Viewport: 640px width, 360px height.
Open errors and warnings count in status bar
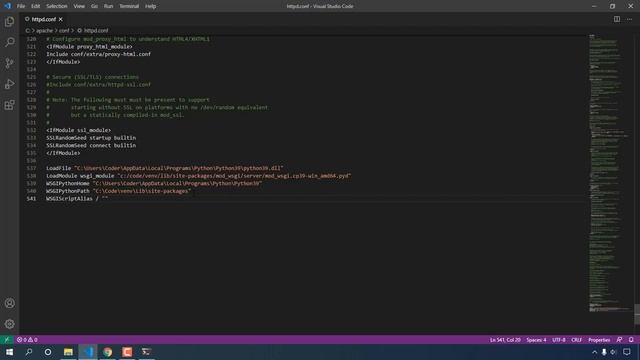(x=27, y=340)
